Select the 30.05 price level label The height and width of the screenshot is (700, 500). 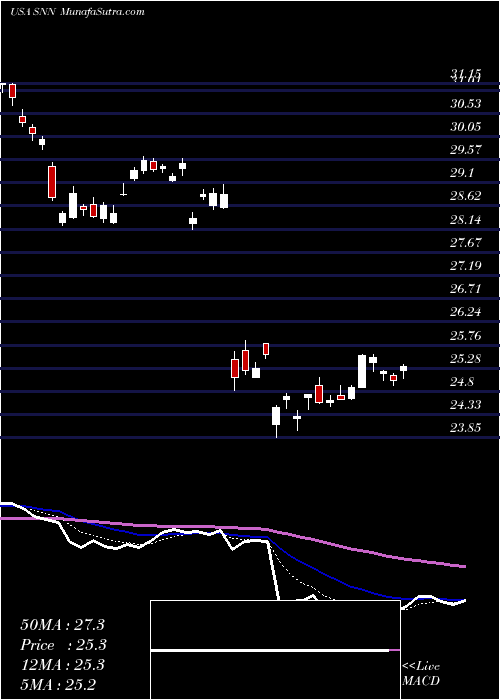coord(466,127)
